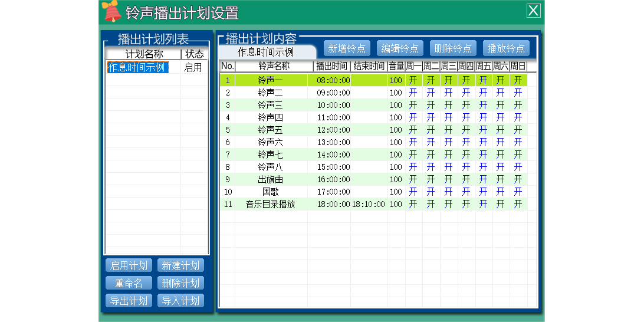
Task: Toggle Wednesday 开 for 铃声五 row
Action: point(448,130)
